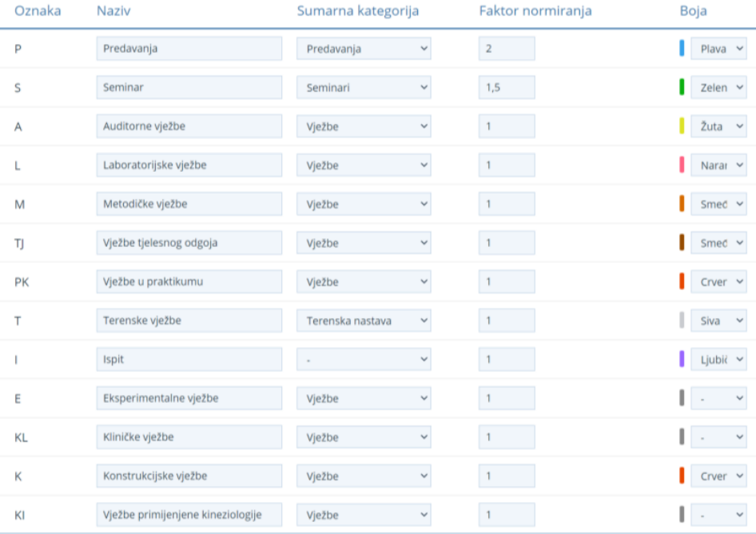Image resolution: width=756 pixels, height=534 pixels.
Task: Click the yellow swatch for Auditorne vježbe
Action: pyautogui.click(x=682, y=126)
